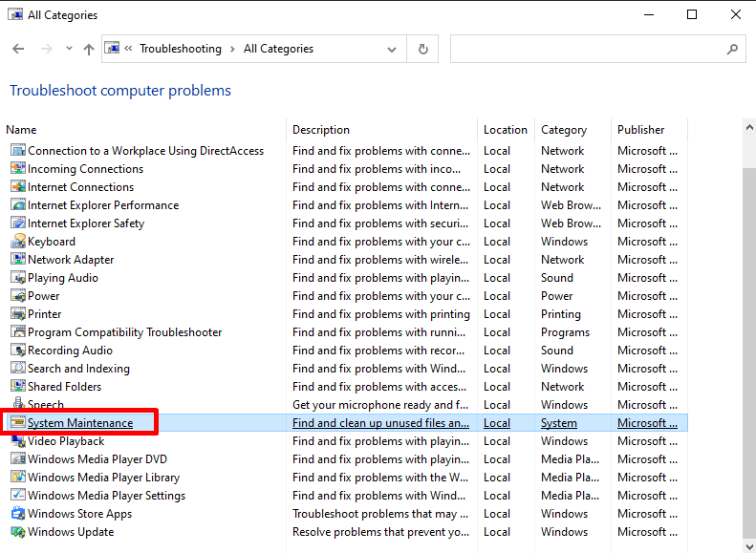This screenshot has width=756, height=553.
Task: Navigate back using the Back arrow
Action: 18,49
